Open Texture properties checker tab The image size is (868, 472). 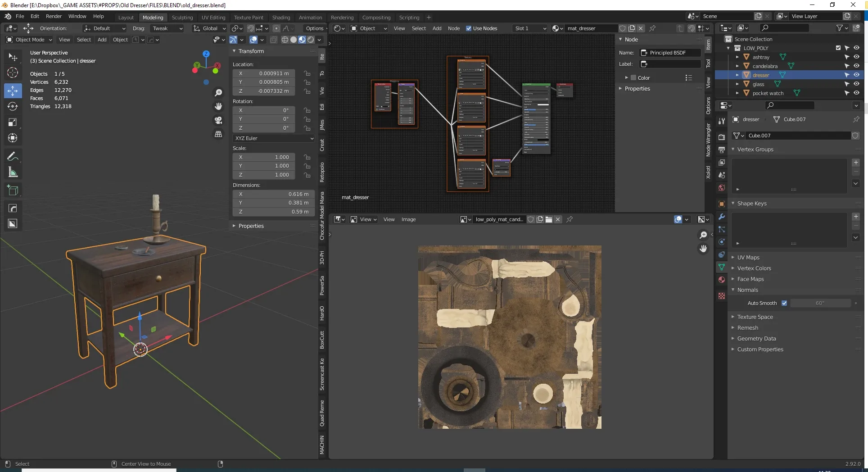[x=722, y=296]
